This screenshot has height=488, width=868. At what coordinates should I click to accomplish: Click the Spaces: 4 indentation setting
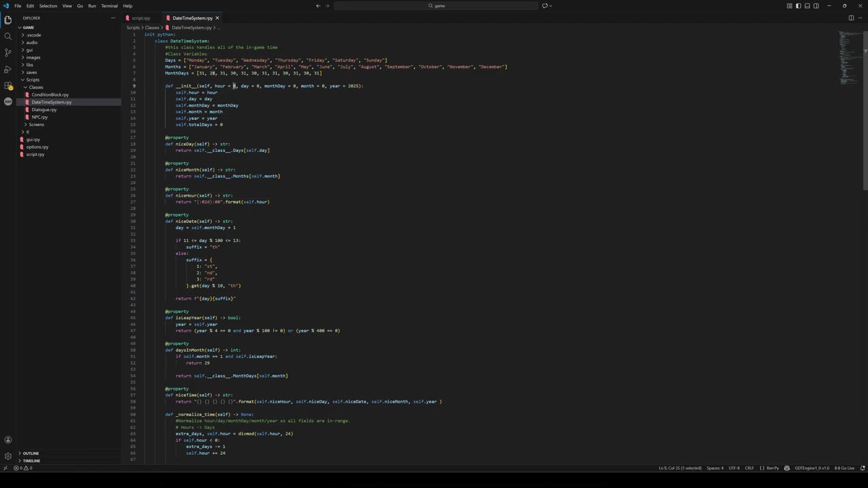(715, 468)
